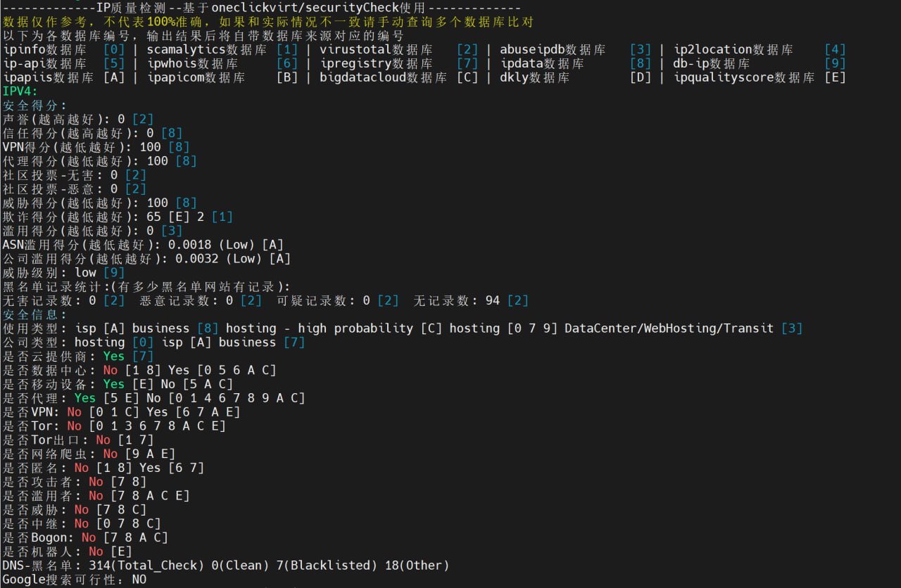Screen dimensions: 901x588
Task: Click the ip2location数据库 entry
Action: click(733, 50)
